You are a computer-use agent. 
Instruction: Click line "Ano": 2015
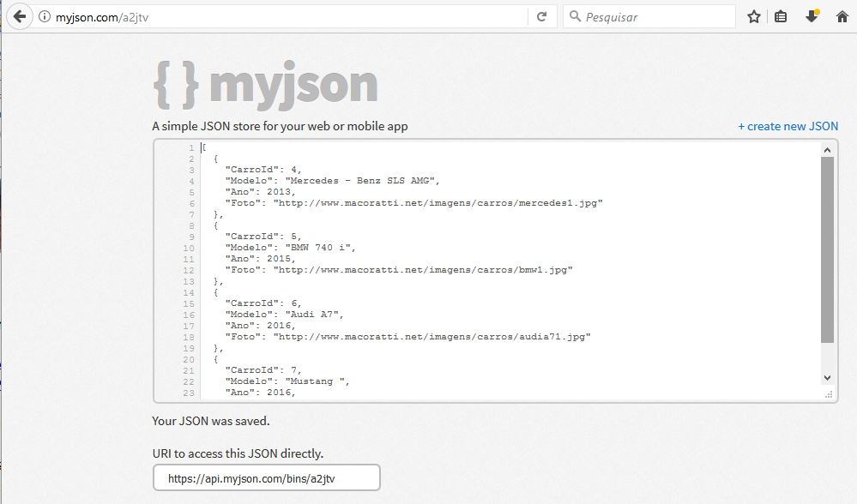point(260,259)
